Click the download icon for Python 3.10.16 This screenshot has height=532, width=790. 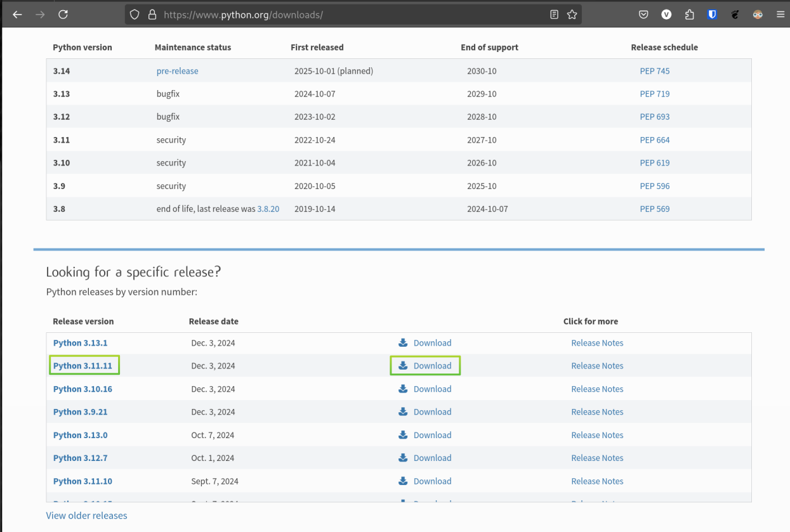tap(403, 389)
